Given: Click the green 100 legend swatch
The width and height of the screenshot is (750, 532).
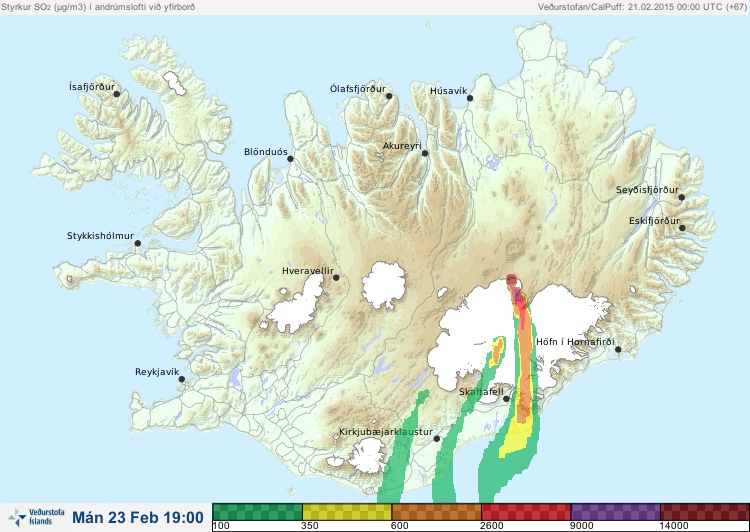Looking at the screenshot, I should pos(257,512).
